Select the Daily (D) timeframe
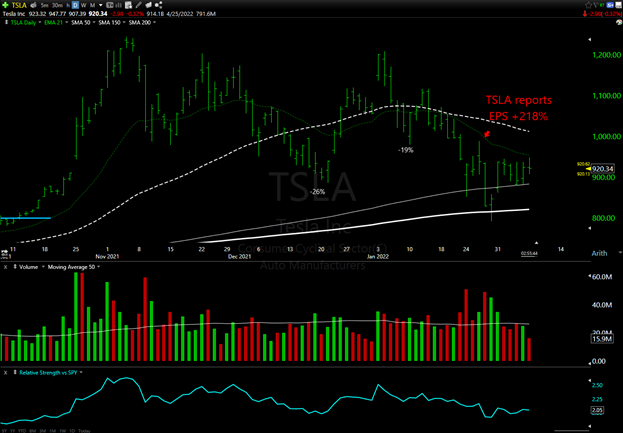 [x=75, y=5]
